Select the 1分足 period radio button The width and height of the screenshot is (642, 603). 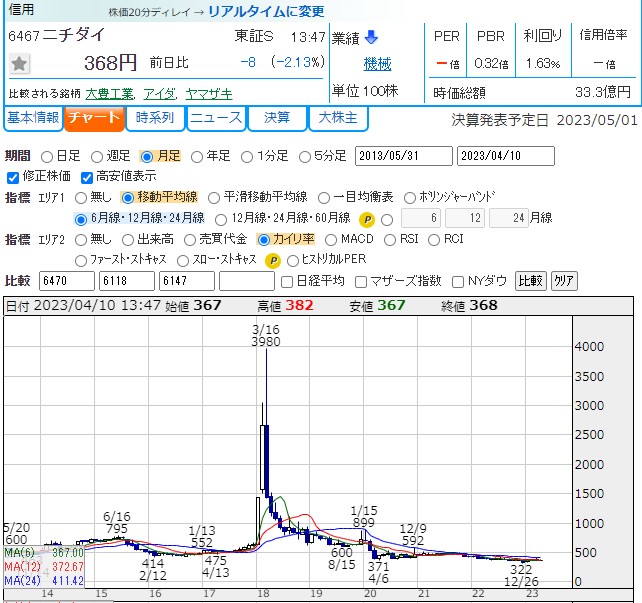tap(247, 157)
